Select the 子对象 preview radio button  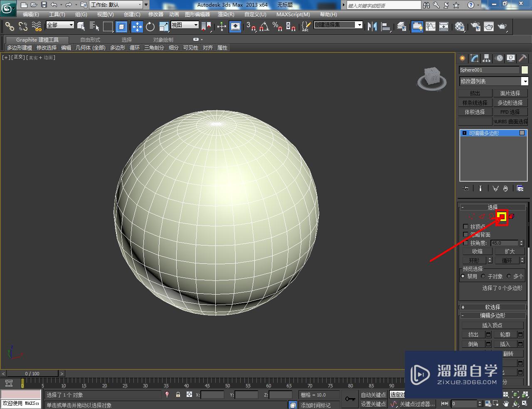483,276
